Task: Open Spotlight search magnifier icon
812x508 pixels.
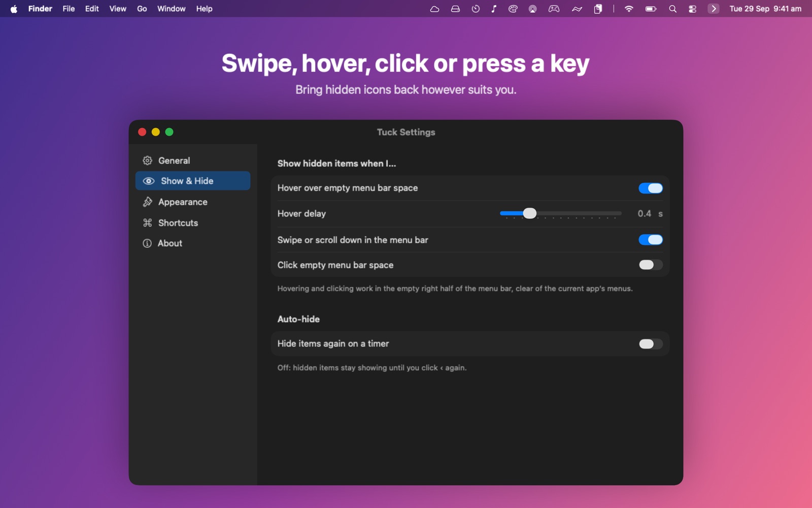Action: [672, 9]
